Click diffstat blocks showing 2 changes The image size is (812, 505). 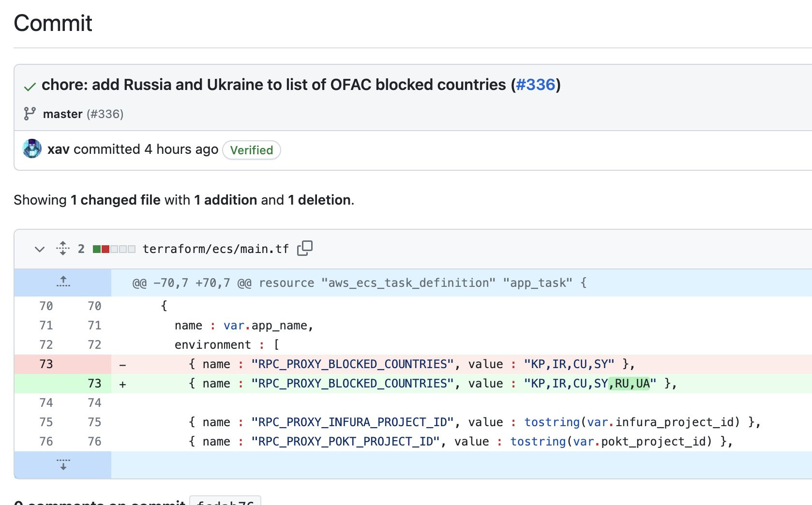click(x=114, y=249)
